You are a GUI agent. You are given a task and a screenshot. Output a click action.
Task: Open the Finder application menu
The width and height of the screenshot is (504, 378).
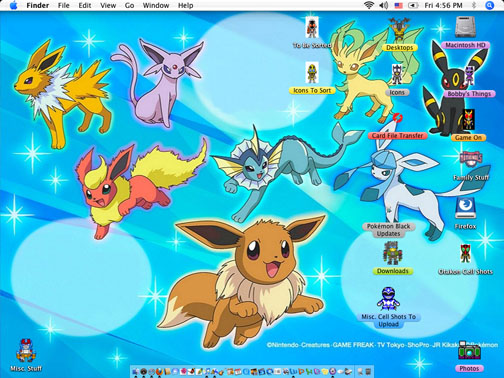pyautogui.click(x=37, y=5)
